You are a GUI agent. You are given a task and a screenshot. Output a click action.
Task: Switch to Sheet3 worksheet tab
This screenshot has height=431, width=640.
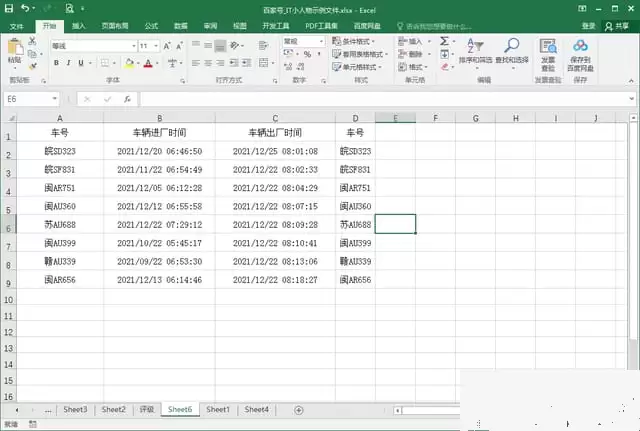pyautogui.click(x=75, y=409)
